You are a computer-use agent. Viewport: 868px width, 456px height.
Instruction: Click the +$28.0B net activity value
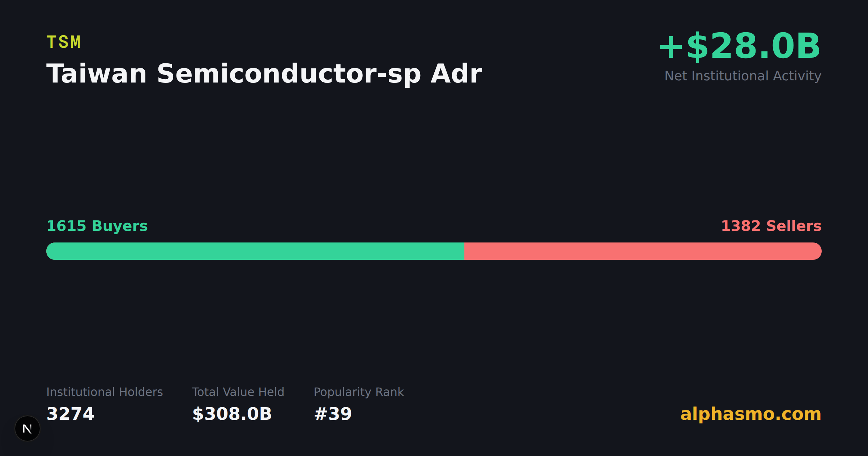740,46
